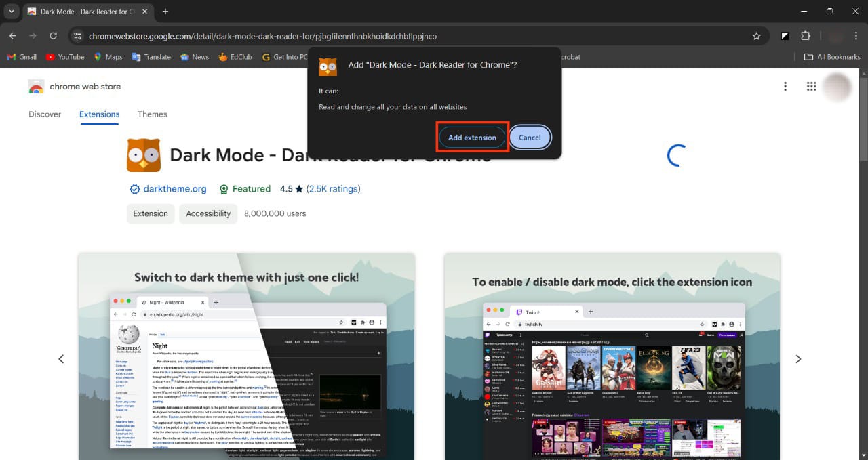Viewport: 868px width, 460px height.
Task: Open the "To enable / disable dark mode" screenshot
Action: coord(612,356)
